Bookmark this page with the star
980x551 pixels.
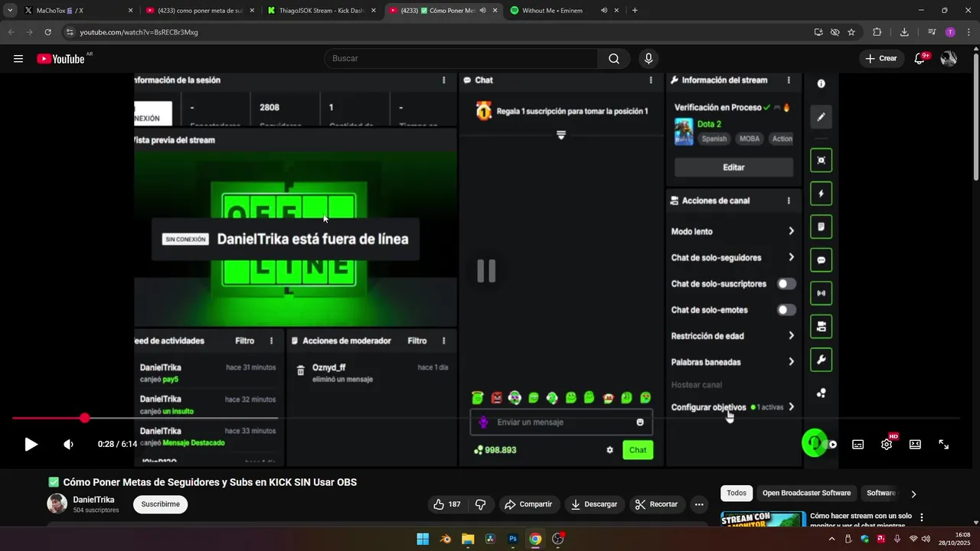click(x=851, y=32)
